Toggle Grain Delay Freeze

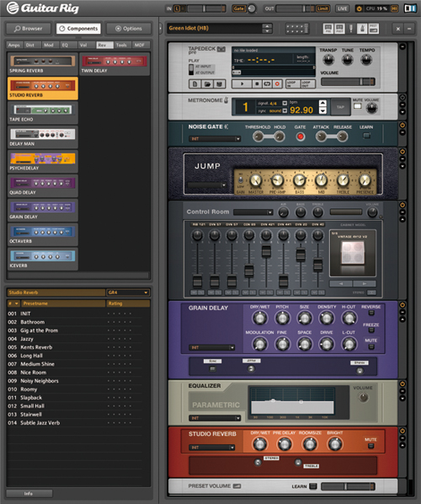(x=371, y=330)
